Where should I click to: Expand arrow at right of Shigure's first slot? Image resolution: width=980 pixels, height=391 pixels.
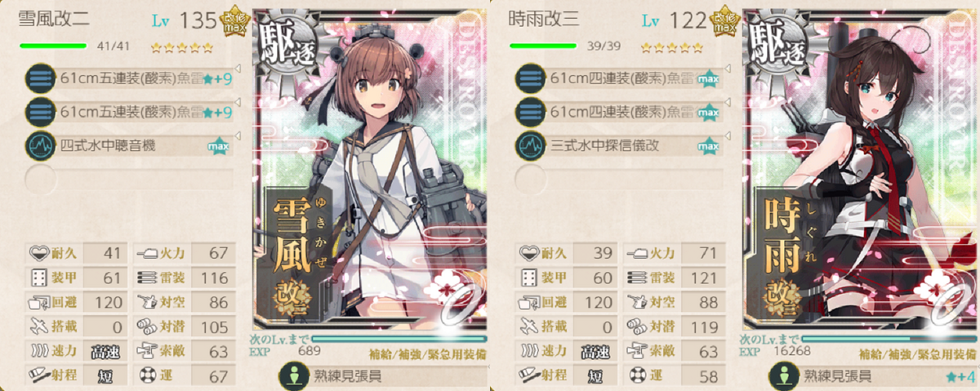tap(728, 68)
